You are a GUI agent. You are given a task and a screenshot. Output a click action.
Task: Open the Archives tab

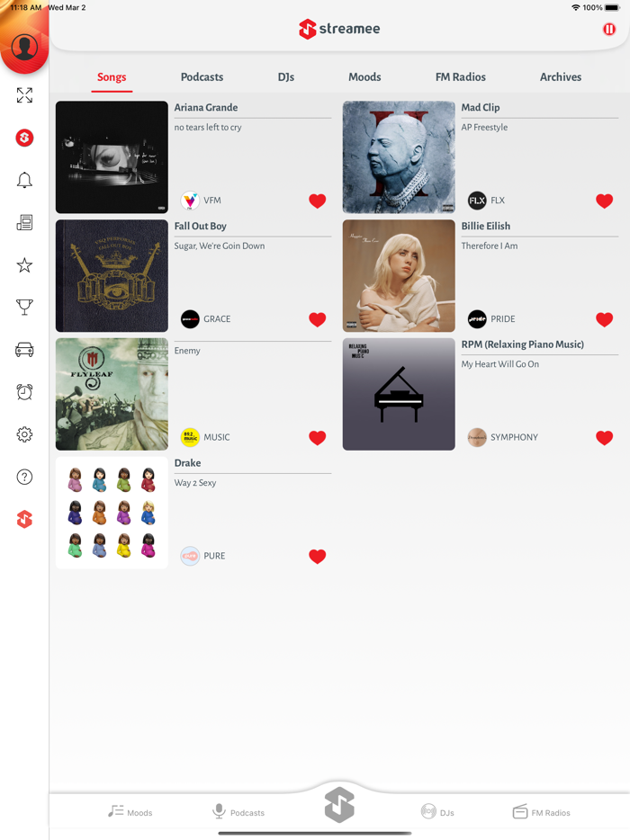pos(561,77)
